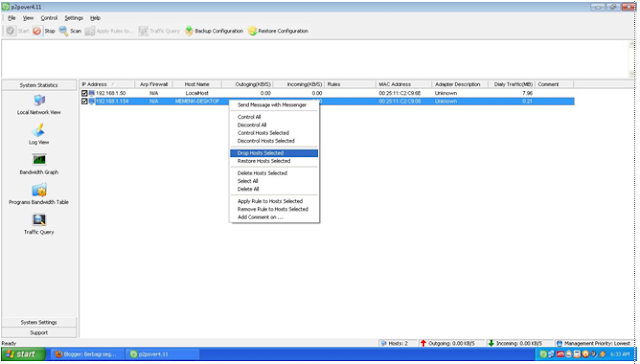Choose Remove Rule to Hosts Selected
Image resolution: width=640 pixels, height=364 pixels.
(x=274, y=209)
